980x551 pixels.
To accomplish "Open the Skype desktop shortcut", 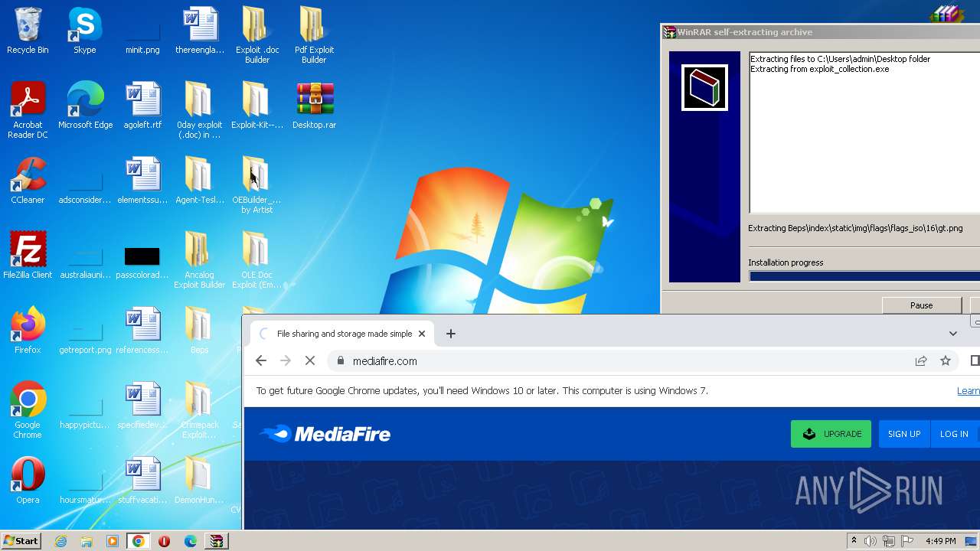I will [x=84, y=31].
